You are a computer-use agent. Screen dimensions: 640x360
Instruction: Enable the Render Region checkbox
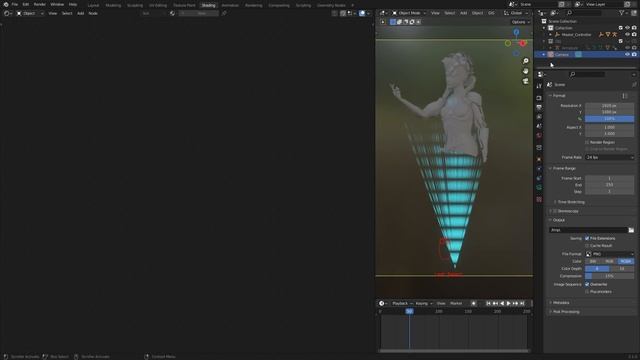pyautogui.click(x=587, y=142)
